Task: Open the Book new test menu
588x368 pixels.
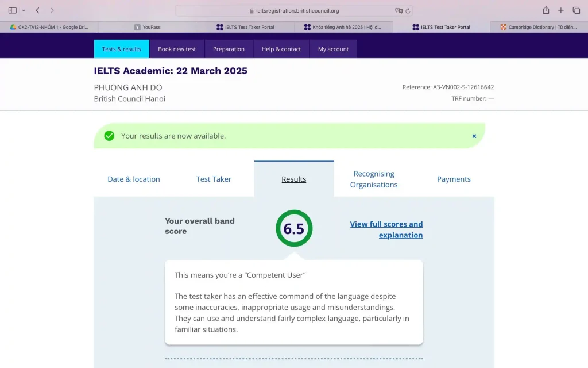Action: pos(177,49)
